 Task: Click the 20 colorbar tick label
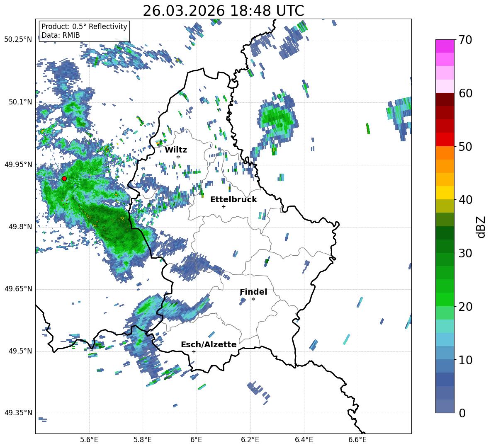click(465, 307)
